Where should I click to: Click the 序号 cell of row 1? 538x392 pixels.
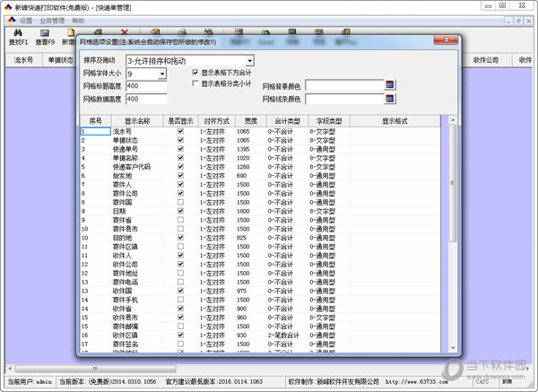[x=95, y=131]
